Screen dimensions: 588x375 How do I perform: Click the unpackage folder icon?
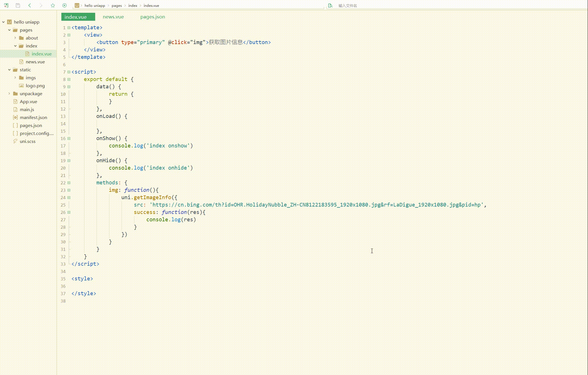(x=15, y=93)
